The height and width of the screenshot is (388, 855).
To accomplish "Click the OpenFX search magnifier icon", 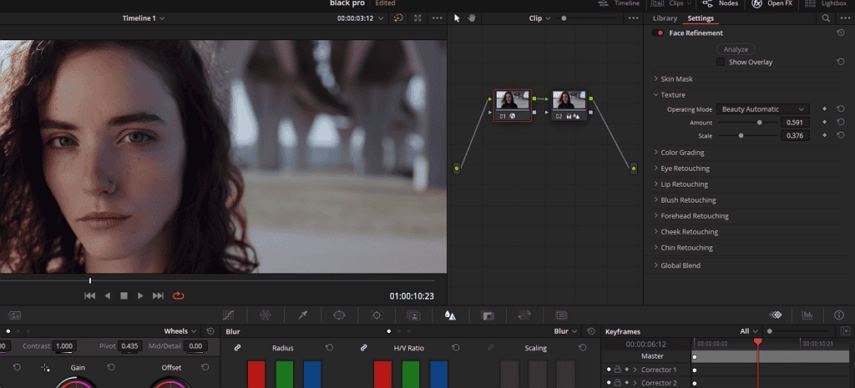I will tap(826, 18).
